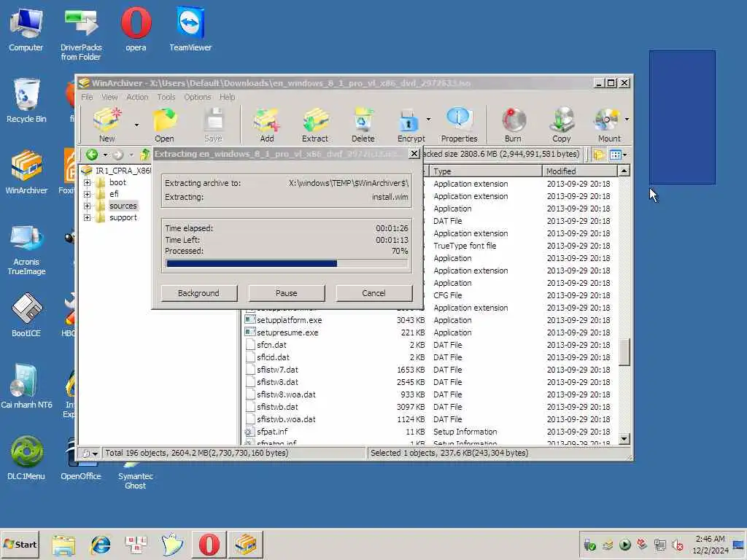Click the scrollbar down arrow in file list
747x560 pixels.
624,438
